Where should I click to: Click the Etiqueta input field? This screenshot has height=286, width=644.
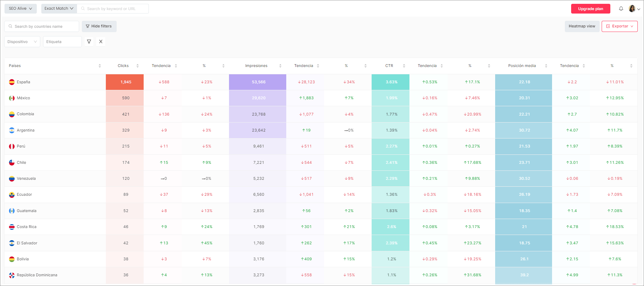(62, 42)
